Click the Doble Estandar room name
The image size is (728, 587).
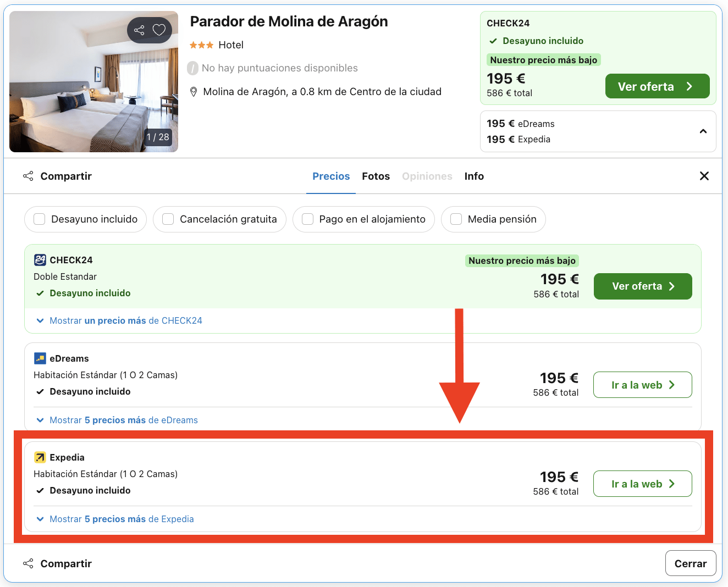[x=65, y=276]
